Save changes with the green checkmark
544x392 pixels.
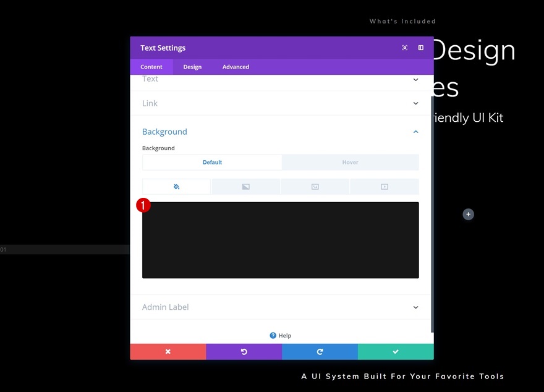click(396, 351)
